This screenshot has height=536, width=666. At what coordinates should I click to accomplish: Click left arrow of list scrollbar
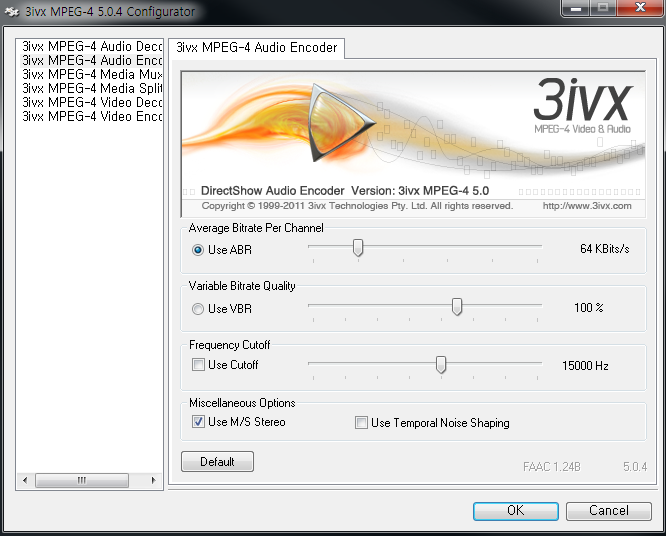(x=25, y=480)
